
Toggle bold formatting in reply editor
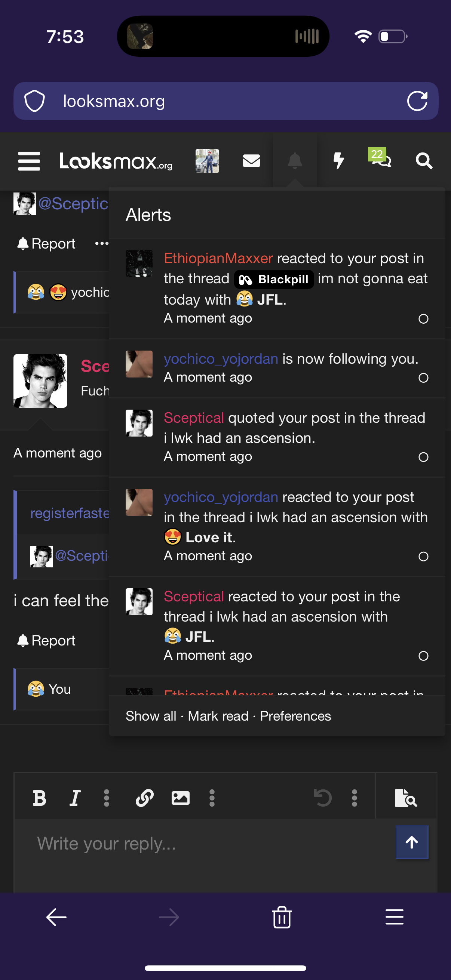point(40,798)
